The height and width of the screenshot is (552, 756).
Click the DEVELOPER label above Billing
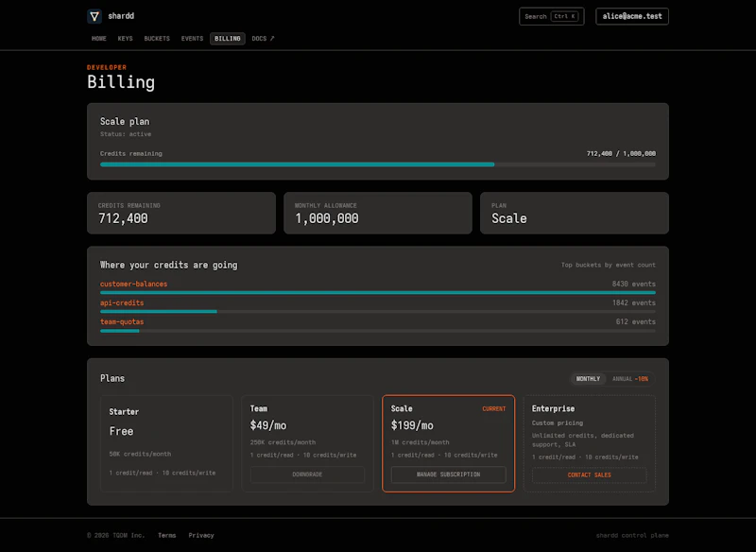pyautogui.click(x=107, y=67)
